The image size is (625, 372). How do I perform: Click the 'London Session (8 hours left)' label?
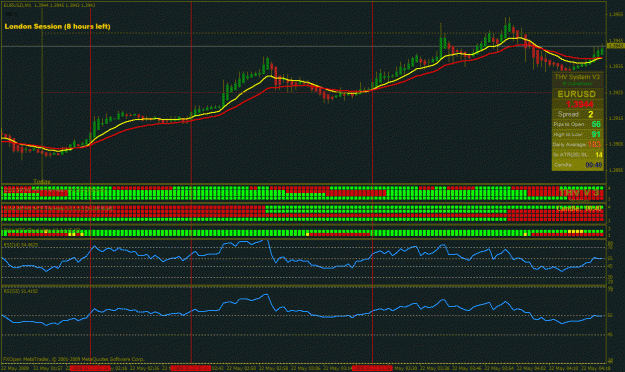coord(57,26)
